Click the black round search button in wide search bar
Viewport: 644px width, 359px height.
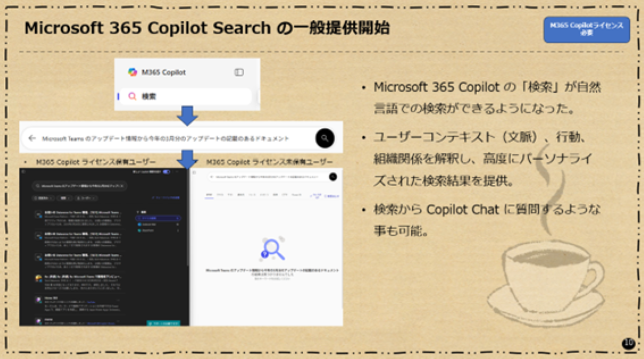[x=325, y=138]
